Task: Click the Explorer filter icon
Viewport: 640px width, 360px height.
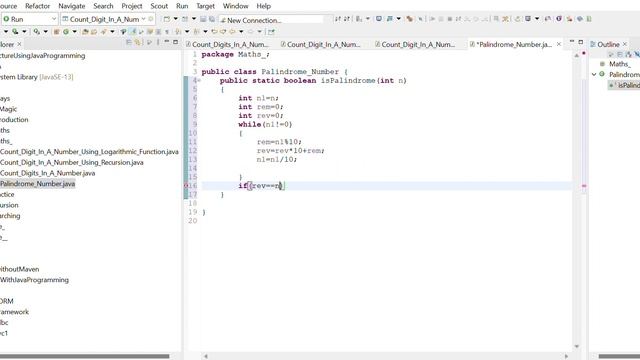Action: click(x=149, y=42)
